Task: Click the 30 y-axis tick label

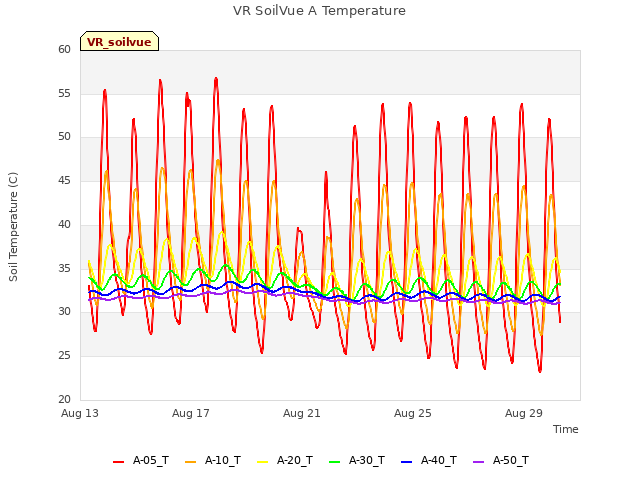Action: [64, 312]
